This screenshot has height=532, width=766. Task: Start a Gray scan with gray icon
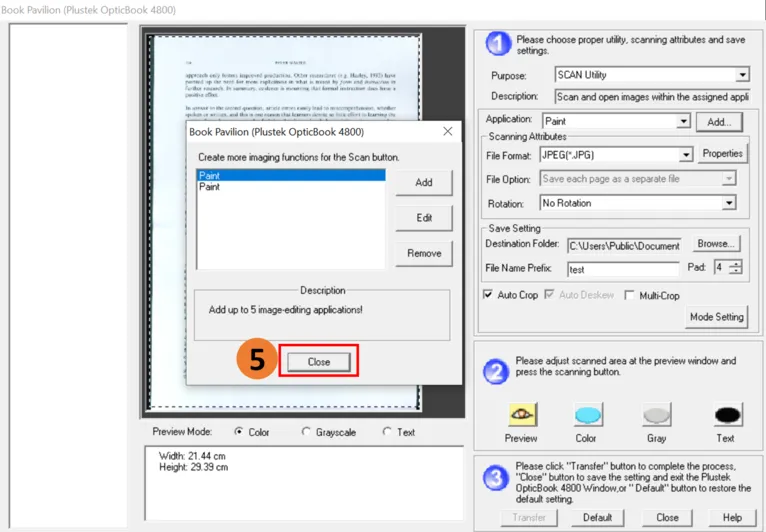click(x=656, y=415)
